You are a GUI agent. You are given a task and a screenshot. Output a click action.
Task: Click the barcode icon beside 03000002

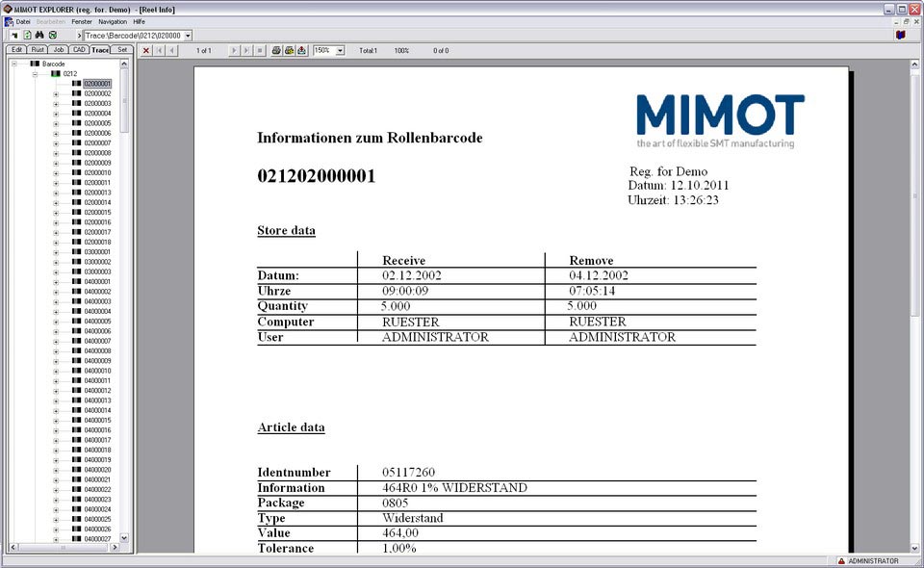pos(77,262)
